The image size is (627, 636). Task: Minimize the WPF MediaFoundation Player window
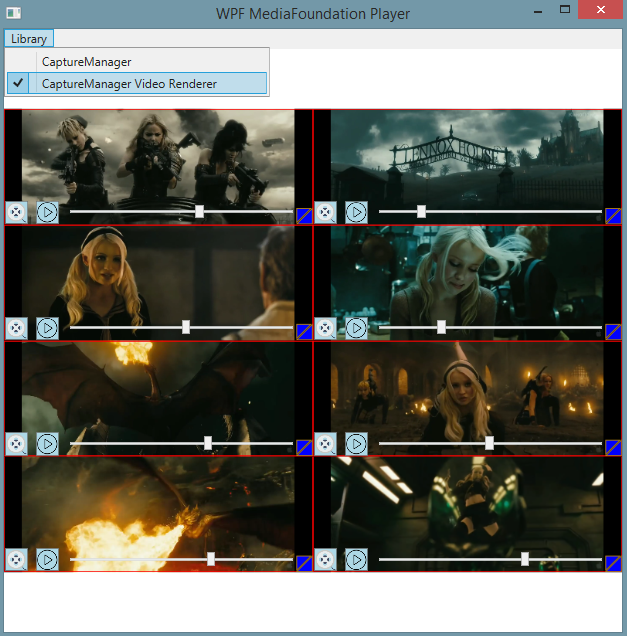click(538, 11)
